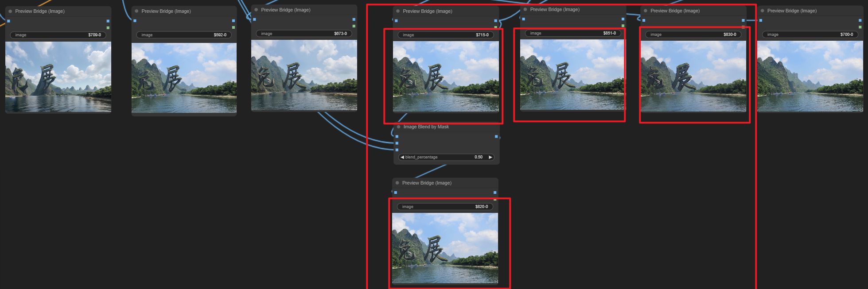The height and width of the screenshot is (289, 868).
Task: Click the blue image output port of $592-0 node
Action: 234,21
